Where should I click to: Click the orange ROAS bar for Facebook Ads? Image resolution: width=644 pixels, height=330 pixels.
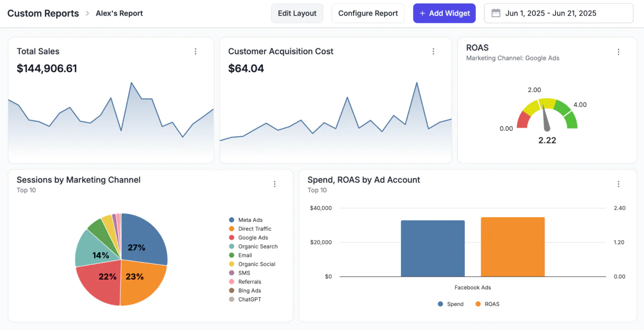[513, 246]
